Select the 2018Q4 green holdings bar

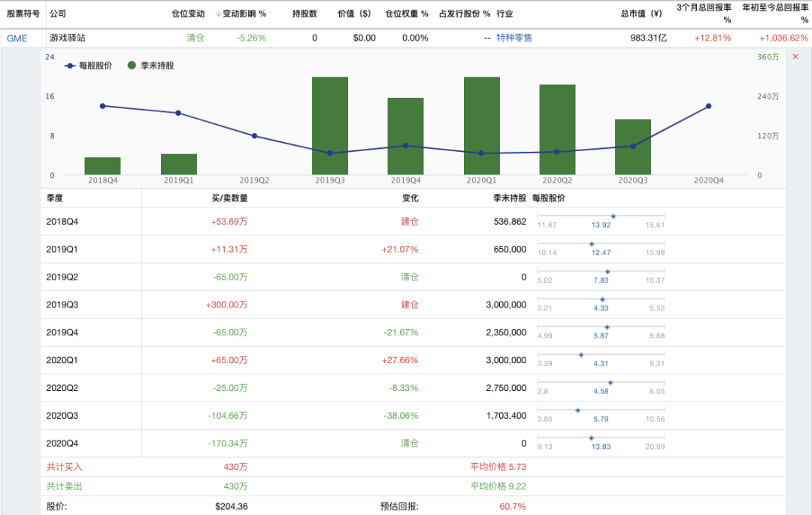(102, 166)
